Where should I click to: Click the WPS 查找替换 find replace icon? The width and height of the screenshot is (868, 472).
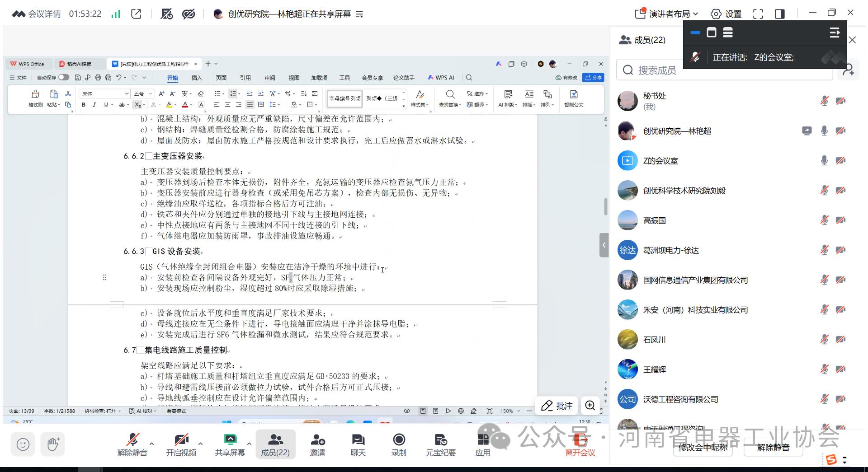coord(450,98)
